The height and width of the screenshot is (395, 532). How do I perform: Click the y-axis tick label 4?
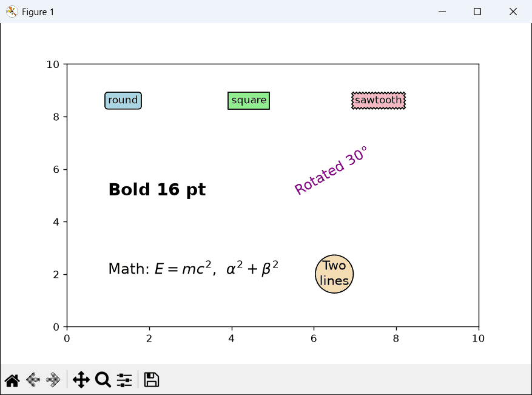[x=56, y=222]
